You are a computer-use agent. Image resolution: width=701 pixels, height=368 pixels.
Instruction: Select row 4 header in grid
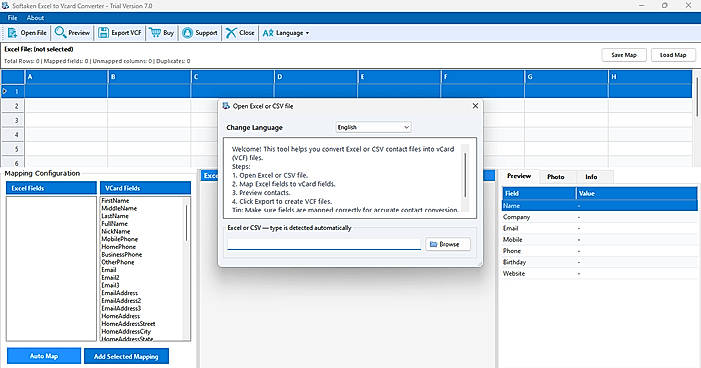pyautogui.click(x=13, y=135)
